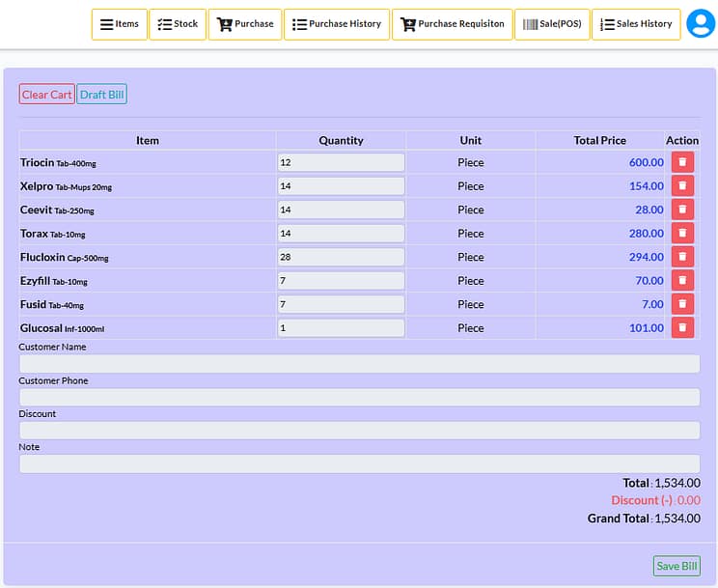Select the Flucloxin Cap-500mg item name
Image resolution: width=718 pixels, height=588 pixels.
pos(64,257)
